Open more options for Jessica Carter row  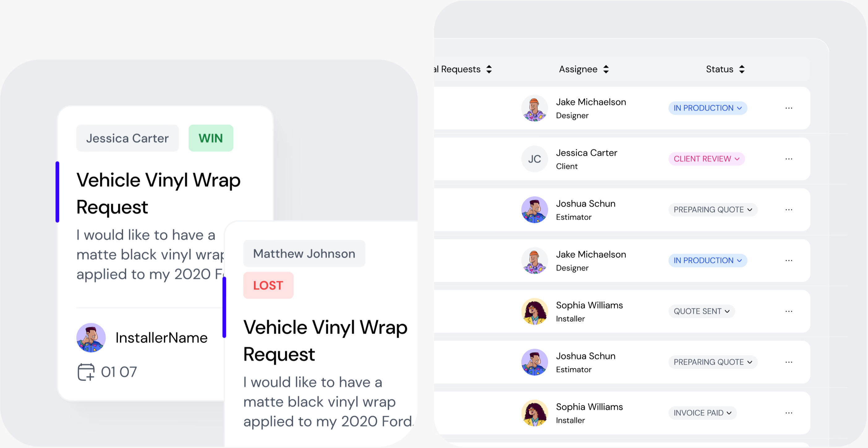click(789, 158)
